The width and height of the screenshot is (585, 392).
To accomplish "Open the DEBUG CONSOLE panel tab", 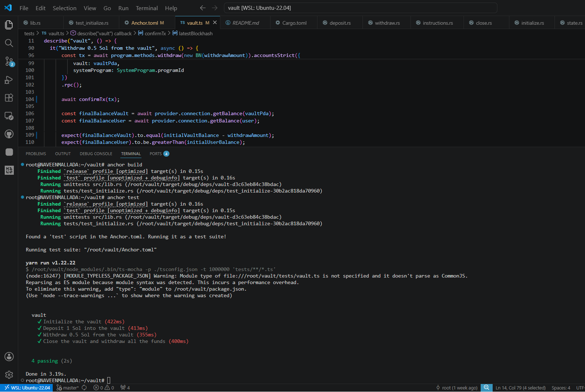I will [x=96, y=154].
